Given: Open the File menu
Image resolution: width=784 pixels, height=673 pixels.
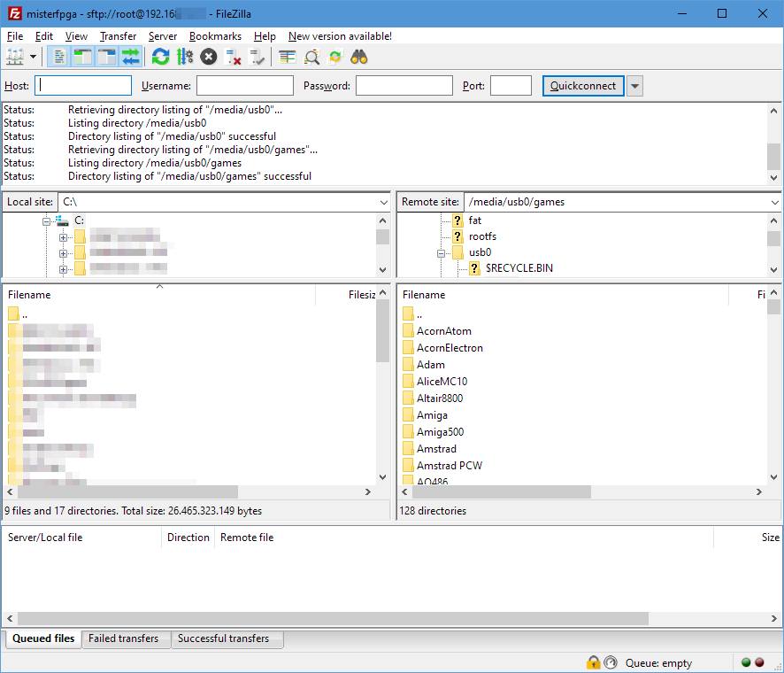Looking at the screenshot, I should [15, 36].
